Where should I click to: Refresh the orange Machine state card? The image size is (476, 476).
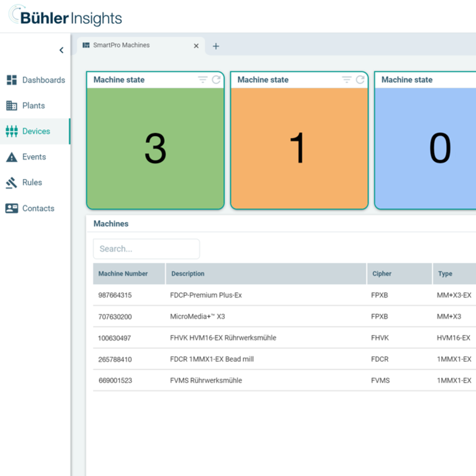pyautogui.click(x=360, y=80)
